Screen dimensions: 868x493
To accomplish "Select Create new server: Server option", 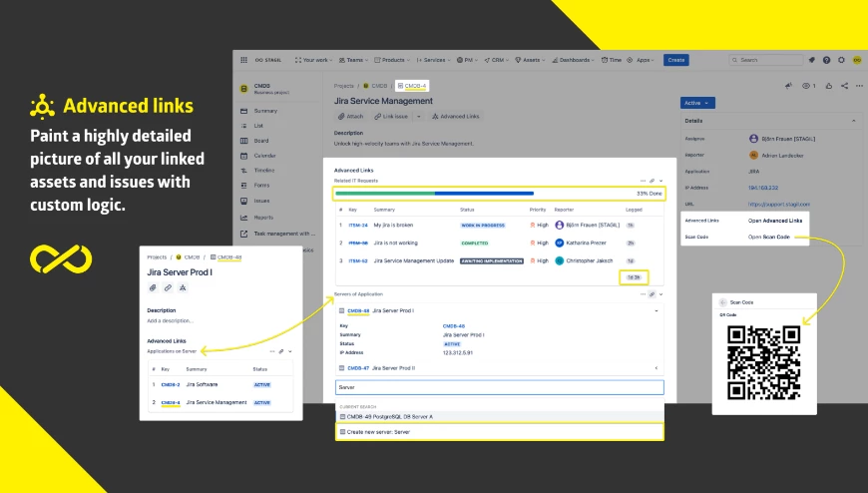I will [499, 432].
